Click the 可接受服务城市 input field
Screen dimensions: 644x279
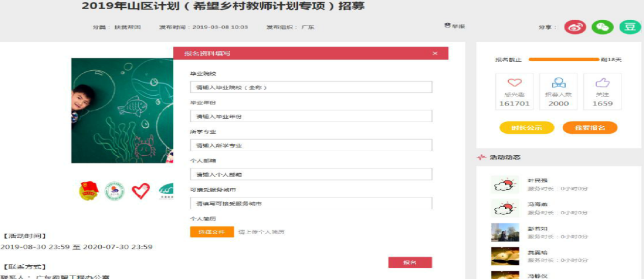coord(311,203)
